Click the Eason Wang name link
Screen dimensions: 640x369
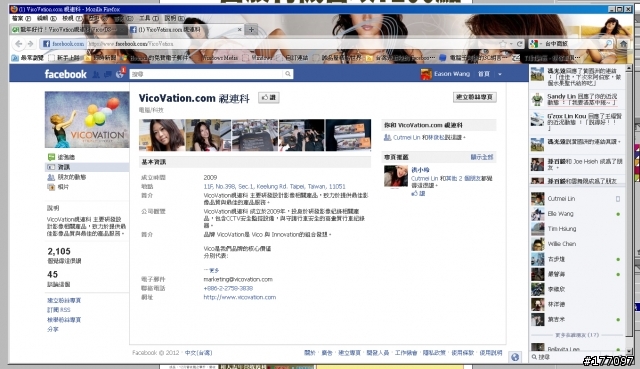pos(452,74)
